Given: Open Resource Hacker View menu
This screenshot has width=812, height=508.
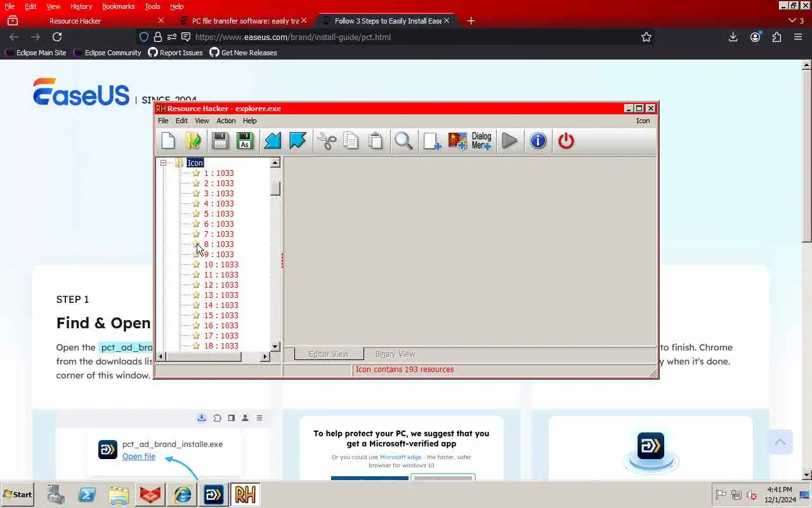Looking at the screenshot, I should (202, 121).
